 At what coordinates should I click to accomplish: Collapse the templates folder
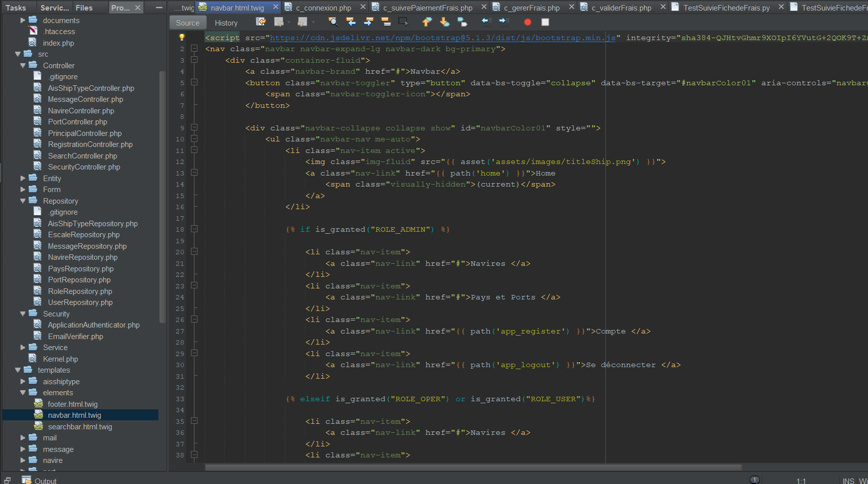coord(18,370)
